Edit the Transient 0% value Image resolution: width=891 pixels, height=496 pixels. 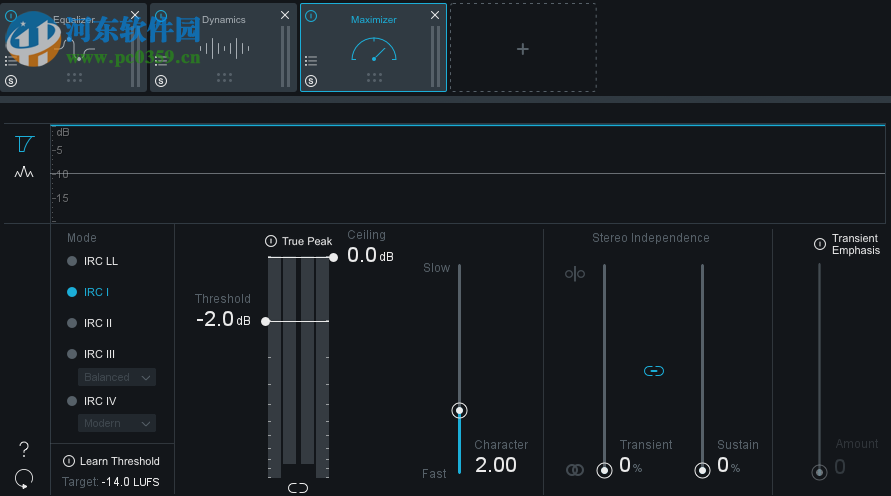point(630,465)
